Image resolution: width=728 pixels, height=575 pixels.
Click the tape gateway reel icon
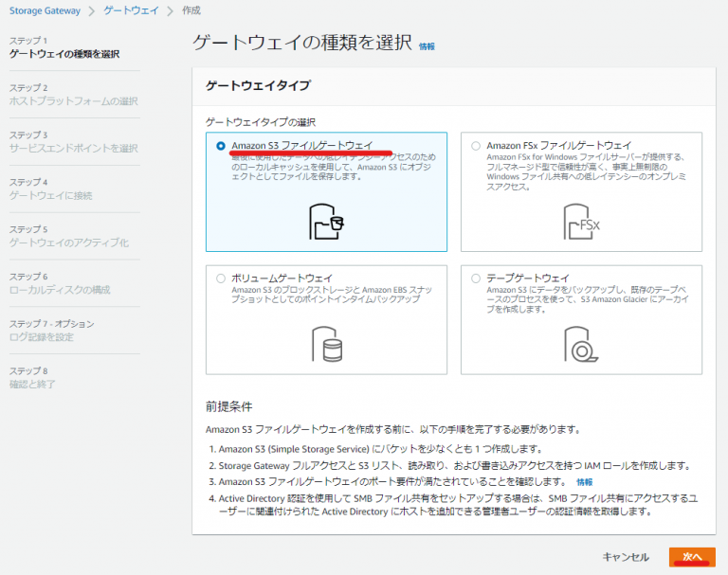pyautogui.click(x=581, y=344)
